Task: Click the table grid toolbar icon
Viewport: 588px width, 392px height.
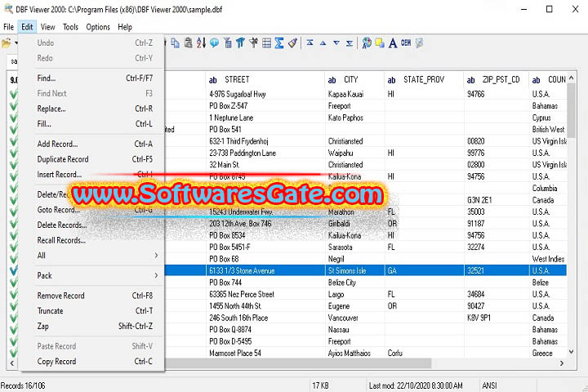Action: coord(266,43)
